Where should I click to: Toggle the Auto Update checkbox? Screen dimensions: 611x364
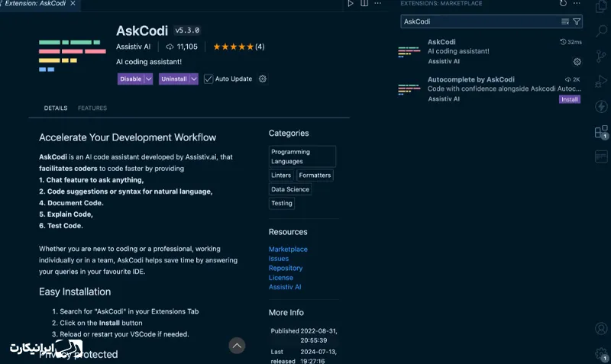[209, 79]
